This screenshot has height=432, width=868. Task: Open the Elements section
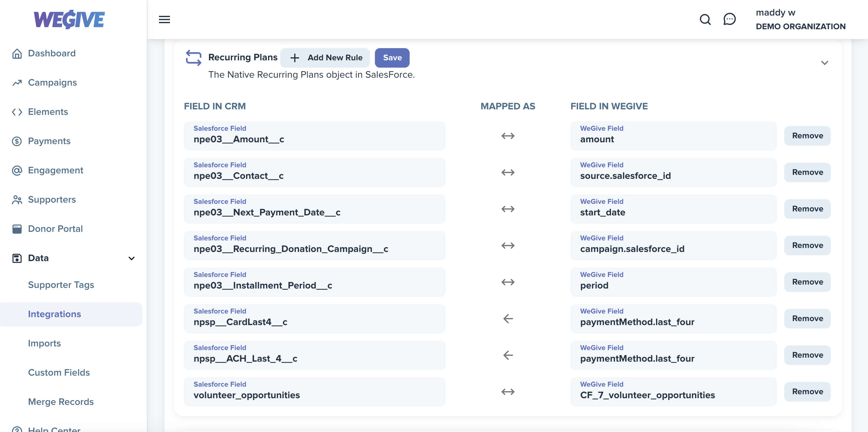coord(48,112)
